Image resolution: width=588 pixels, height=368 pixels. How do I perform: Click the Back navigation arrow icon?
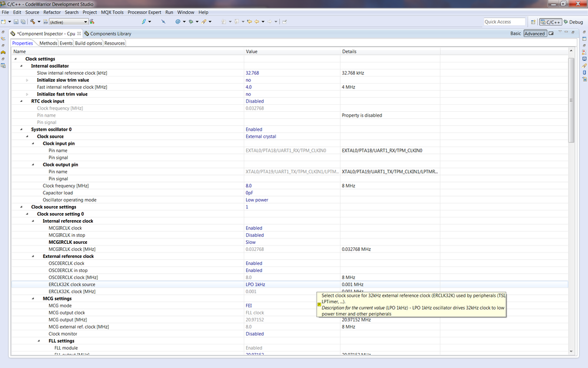click(257, 22)
